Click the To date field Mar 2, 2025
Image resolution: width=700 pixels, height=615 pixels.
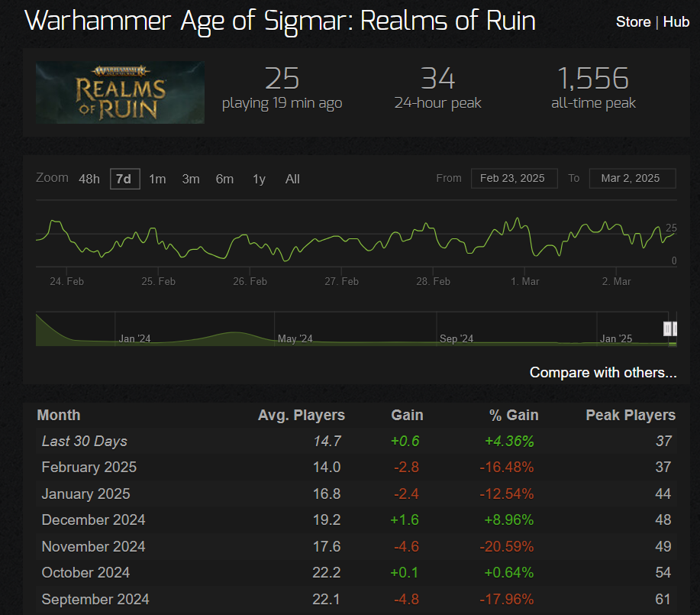pyautogui.click(x=632, y=178)
